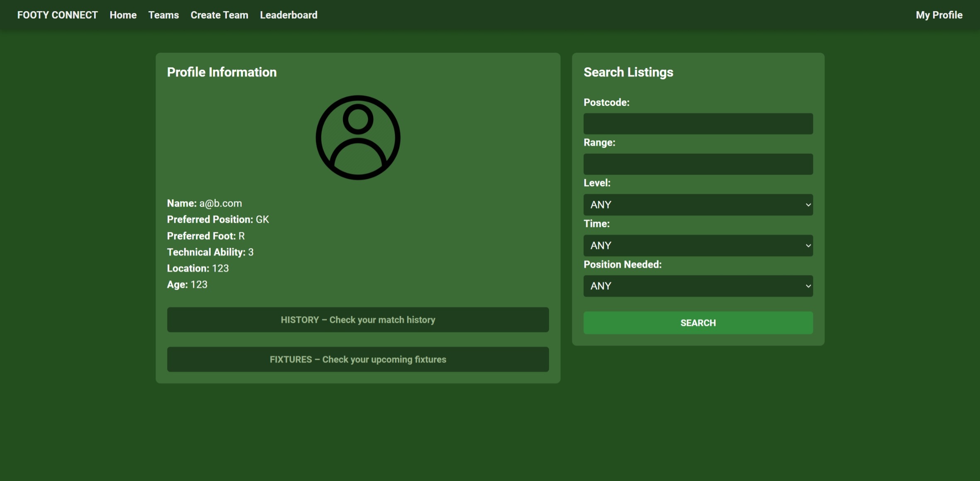
Task: Check upcoming FIXTURES button
Action: click(x=358, y=359)
